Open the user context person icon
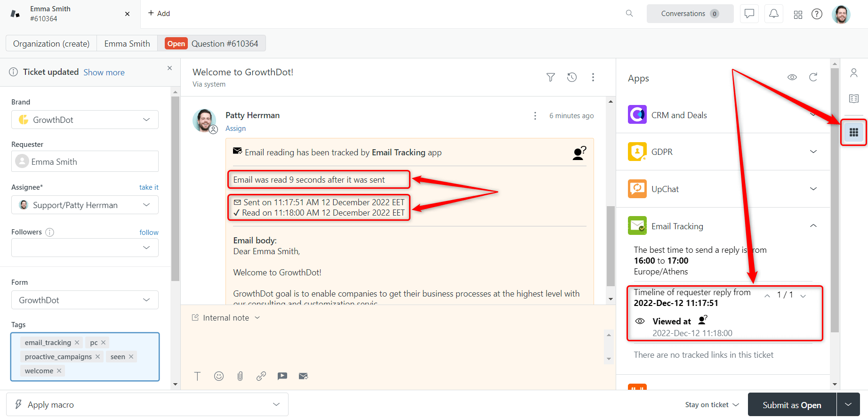The height and width of the screenshot is (418, 868). (x=854, y=73)
